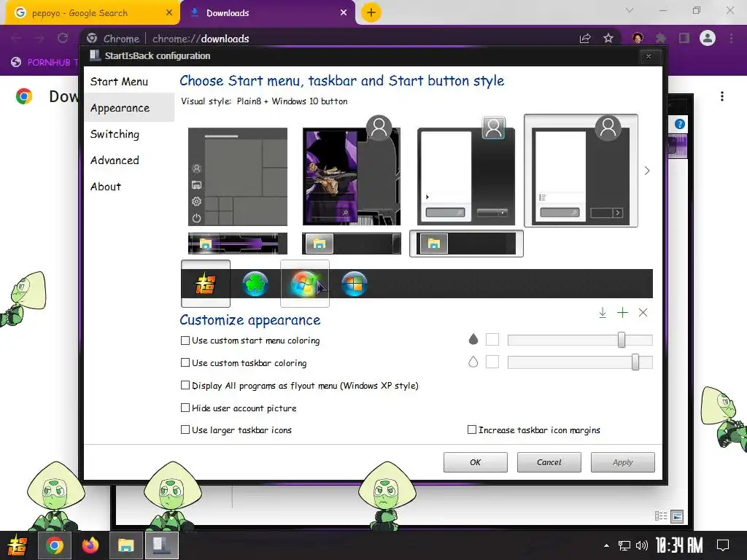
Task: Open the Start button on taskbar
Action: click(18, 545)
